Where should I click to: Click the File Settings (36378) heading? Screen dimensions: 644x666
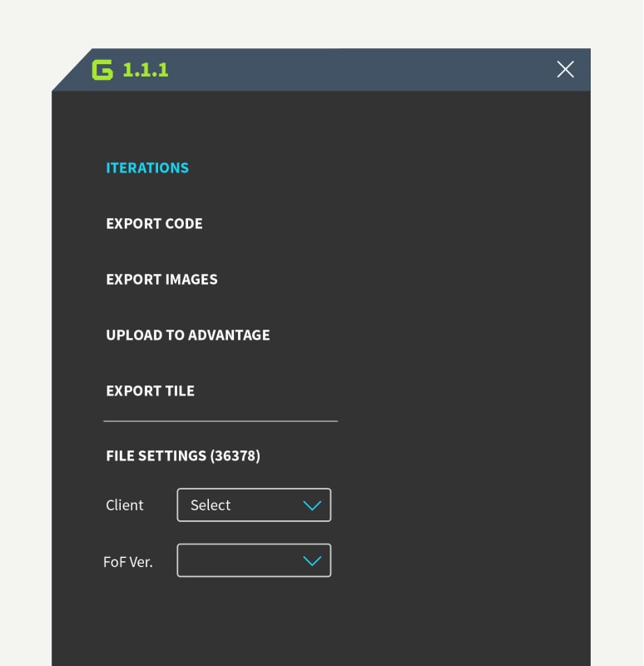pyautogui.click(x=183, y=455)
